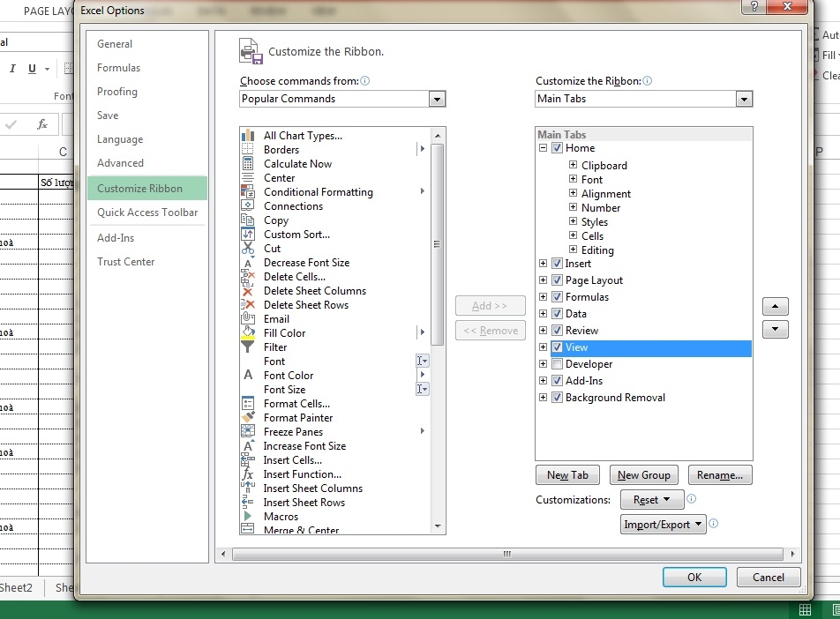This screenshot has width=840, height=619.
Task: Uncheck the Home tab checkbox
Action: [557, 148]
